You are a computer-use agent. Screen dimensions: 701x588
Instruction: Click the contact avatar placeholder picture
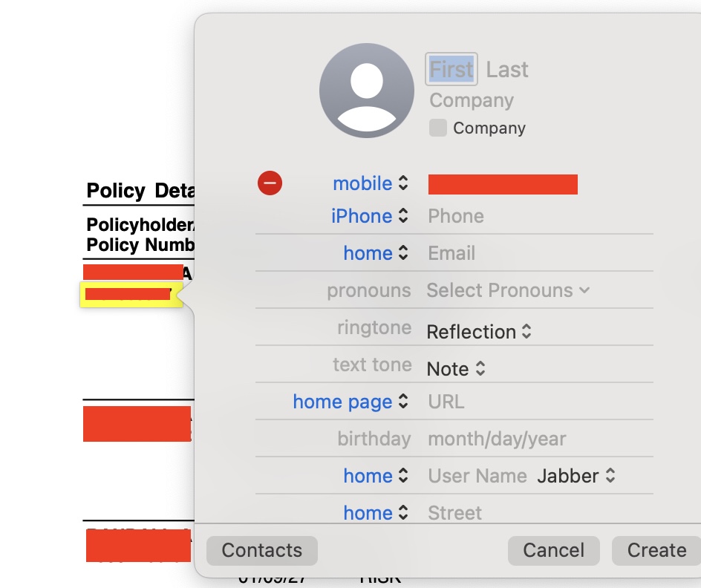(x=366, y=90)
